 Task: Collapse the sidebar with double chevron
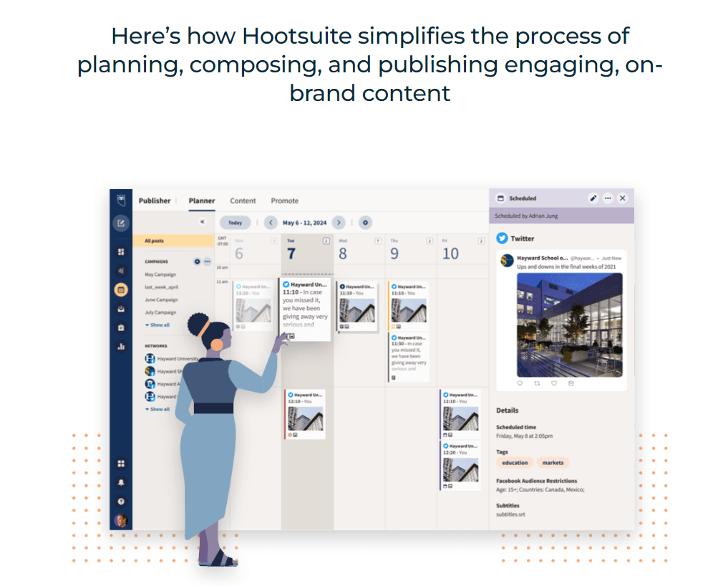pos(202,223)
